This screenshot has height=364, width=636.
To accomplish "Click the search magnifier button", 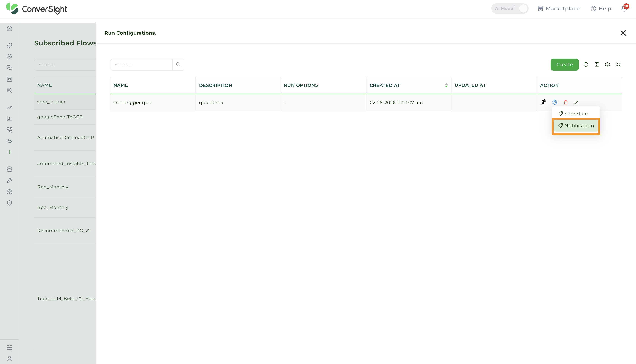I will (x=178, y=64).
